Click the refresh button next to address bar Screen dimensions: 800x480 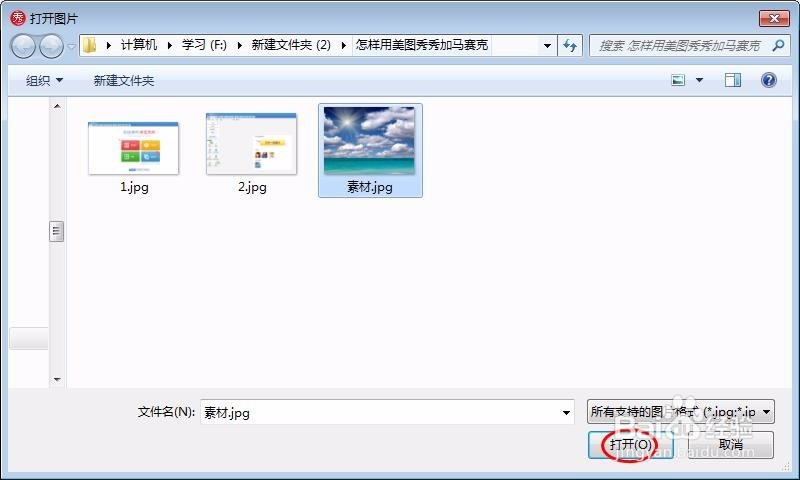click(570, 46)
